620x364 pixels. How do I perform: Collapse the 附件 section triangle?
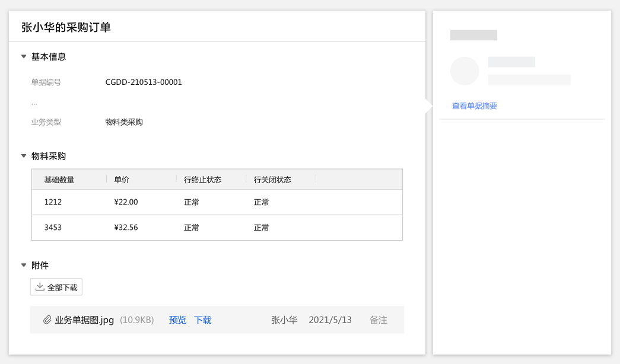click(24, 266)
